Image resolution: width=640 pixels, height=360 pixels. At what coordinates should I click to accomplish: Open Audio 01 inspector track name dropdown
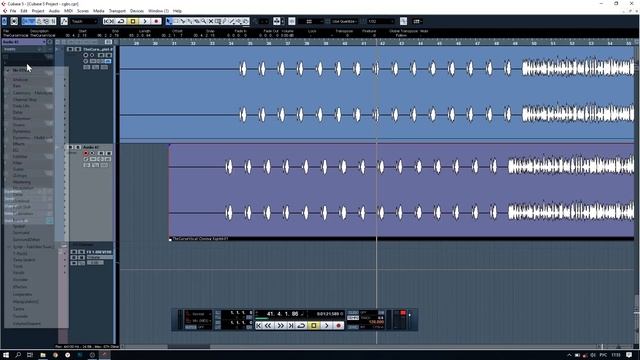click(24, 42)
